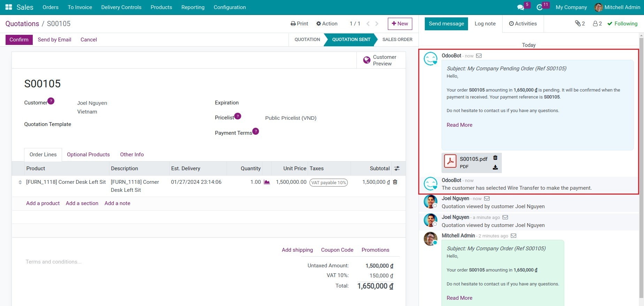Open optional columns settings icon in table header
The height and width of the screenshot is (306, 644).
point(397,168)
